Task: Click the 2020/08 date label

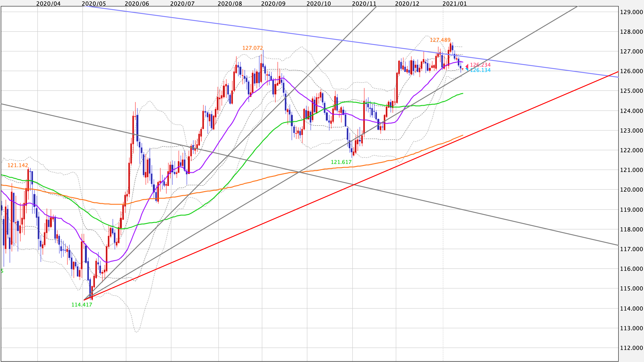Action: tap(230, 3)
